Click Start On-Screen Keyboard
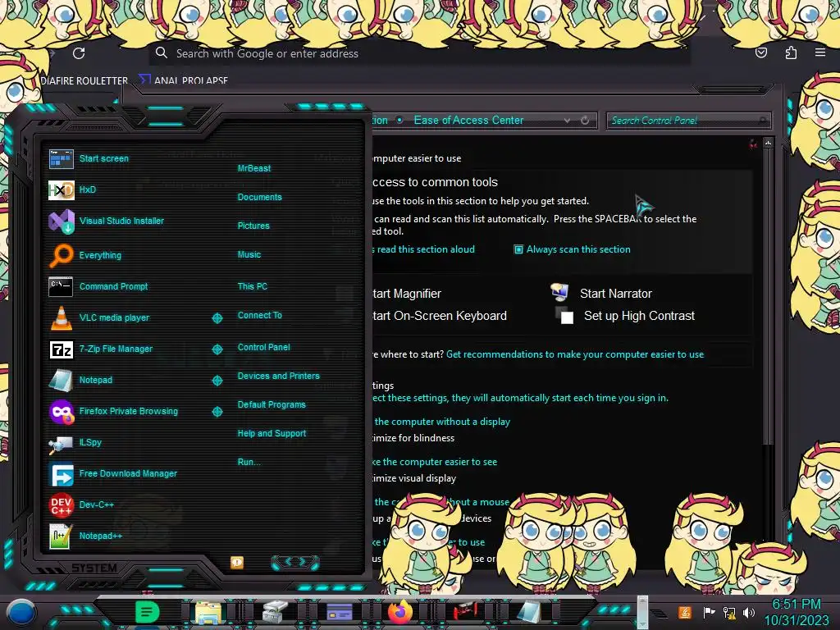840x630 pixels. pyautogui.click(x=440, y=316)
